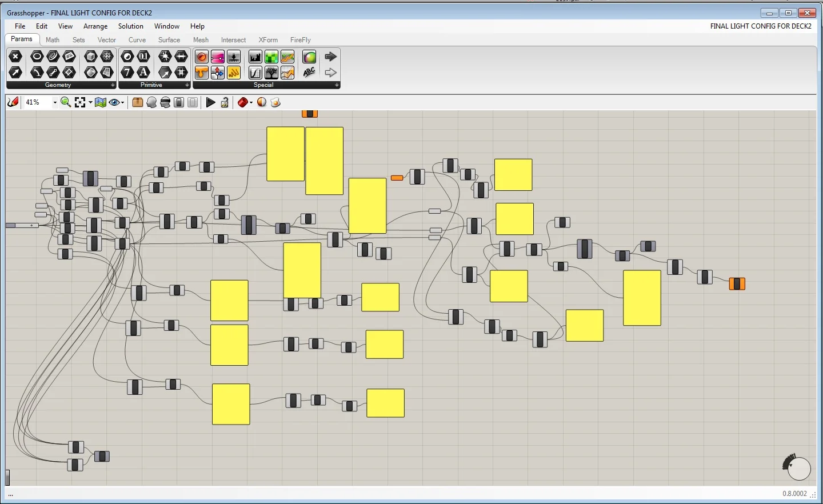Viewport: 823px width, 504px height.
Task: Pick the tree-shaped Param Viewer icon
Action: 271,73
